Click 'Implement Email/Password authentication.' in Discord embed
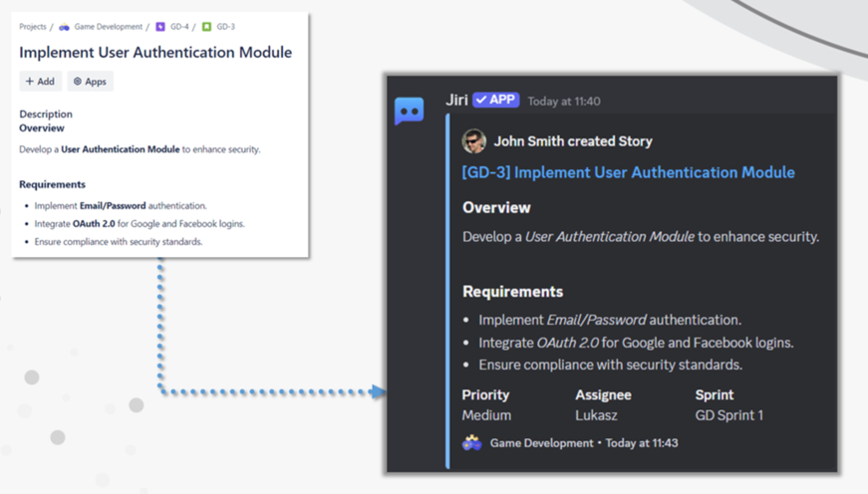This screenshot has height=494, width=868. pos(610,320)
